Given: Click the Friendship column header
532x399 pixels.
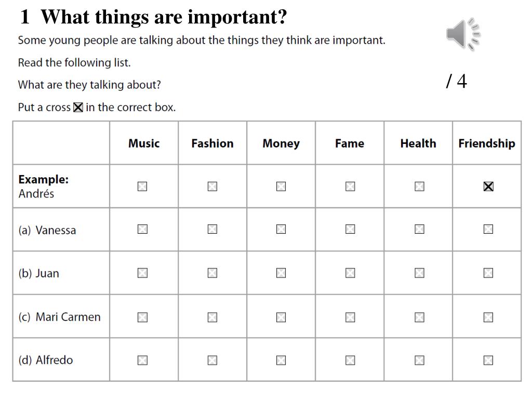Looking at the screenshot, I should [x=487, y=143].
